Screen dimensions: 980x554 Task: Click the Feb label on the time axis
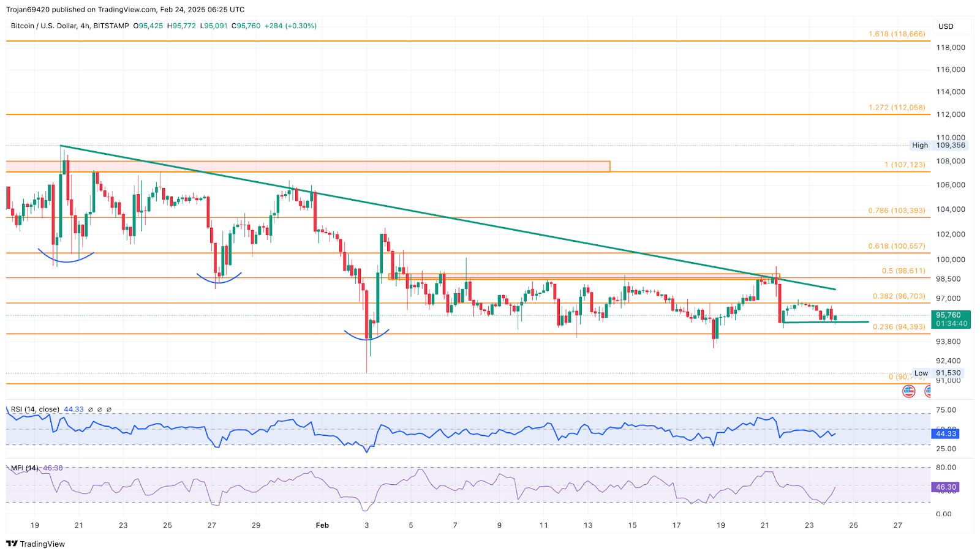[x=322, y=525]
